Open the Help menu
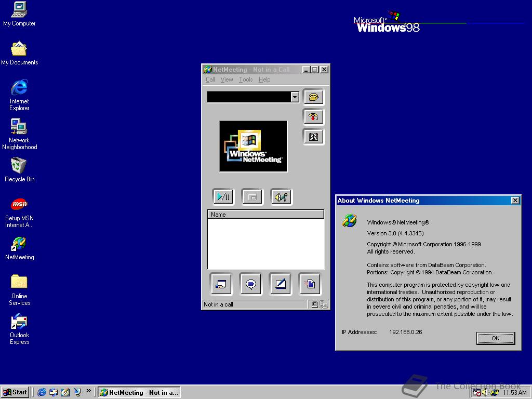This screenshot has height=399, width=532. point(264,79)
